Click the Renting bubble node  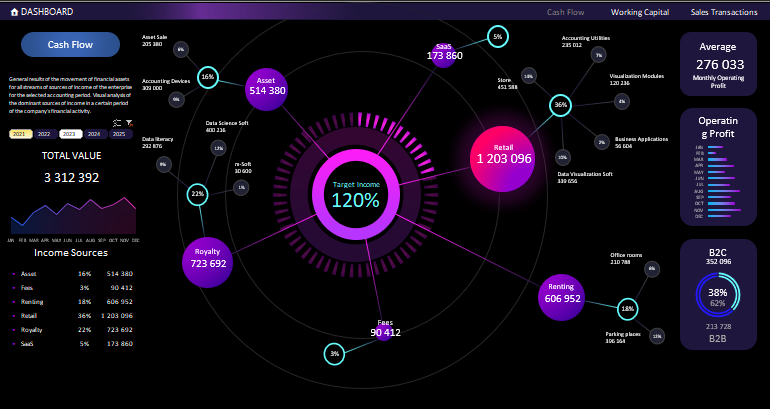click(563, 294)
